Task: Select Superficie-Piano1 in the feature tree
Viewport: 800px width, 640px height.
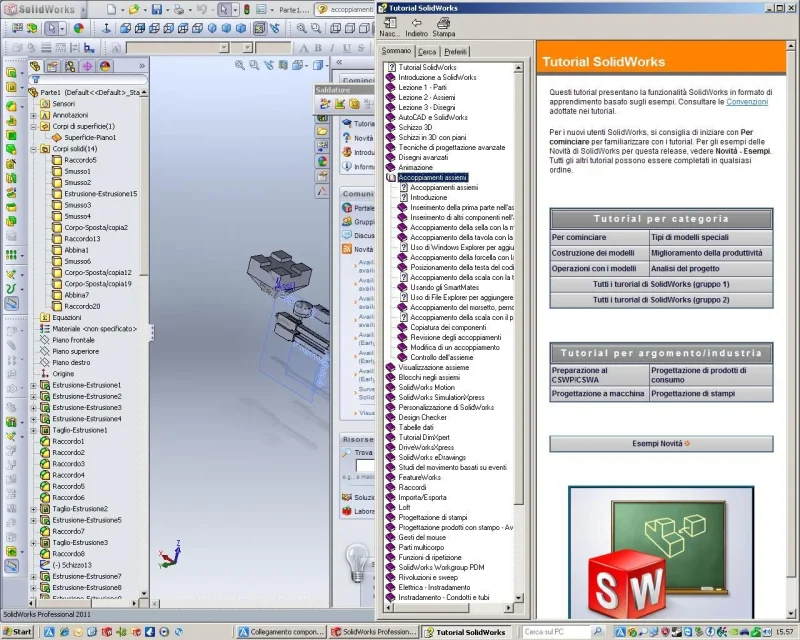Action: tap(90, 138)
